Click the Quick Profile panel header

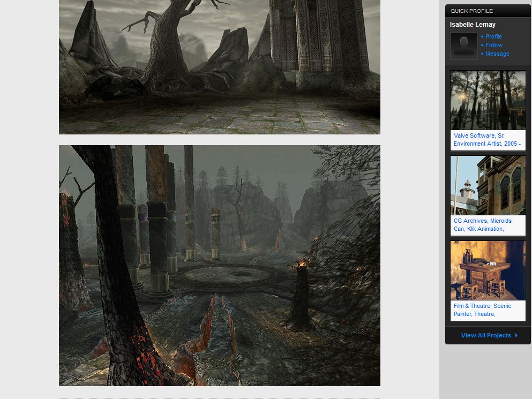pos(488,11)
